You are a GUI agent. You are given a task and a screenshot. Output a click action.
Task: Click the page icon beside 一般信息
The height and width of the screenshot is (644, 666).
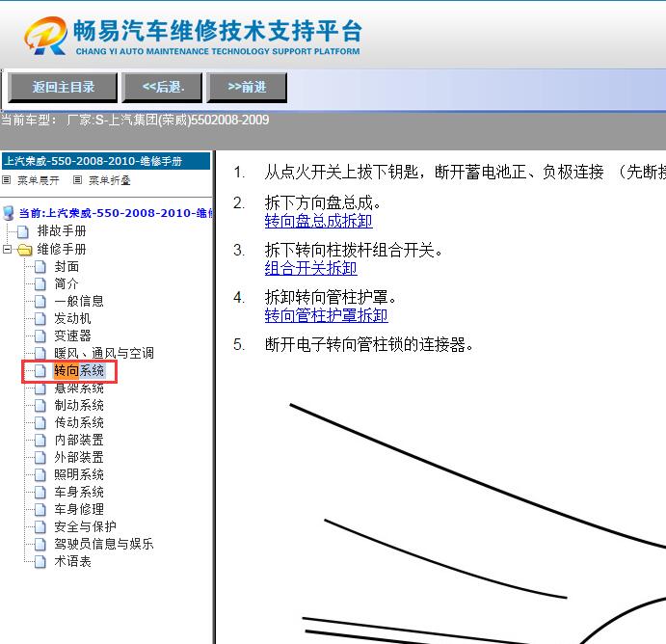pyautogui.click(x=40, y=301)
